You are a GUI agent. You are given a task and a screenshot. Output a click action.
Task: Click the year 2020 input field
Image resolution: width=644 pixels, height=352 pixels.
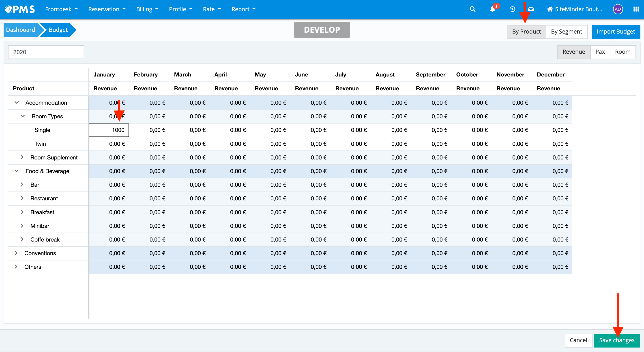click(x=46, y=52)
